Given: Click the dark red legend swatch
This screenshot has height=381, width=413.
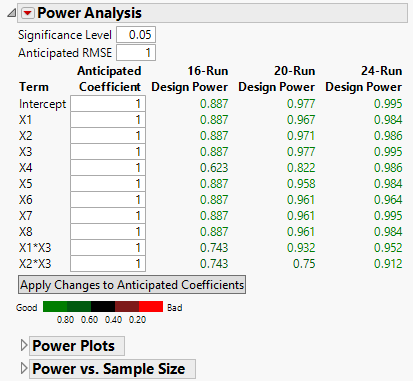Looking at the screenshot, I should (127, 307).
